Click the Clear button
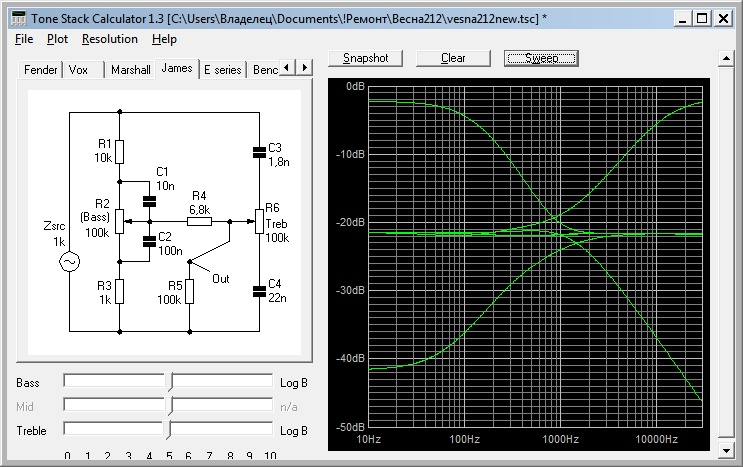Viewport: 743px width, 467px height. point(453,58)
